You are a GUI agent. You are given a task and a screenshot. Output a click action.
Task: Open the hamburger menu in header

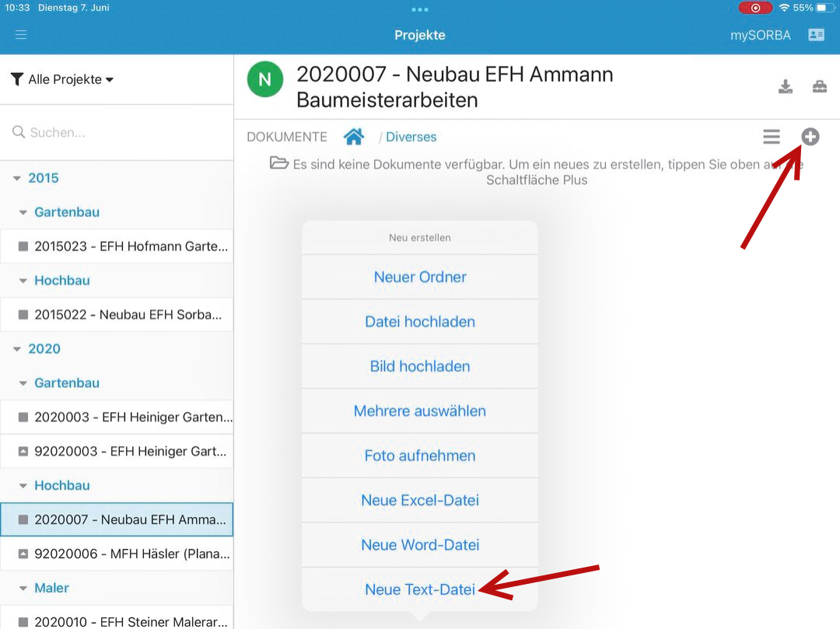(21, 35)
